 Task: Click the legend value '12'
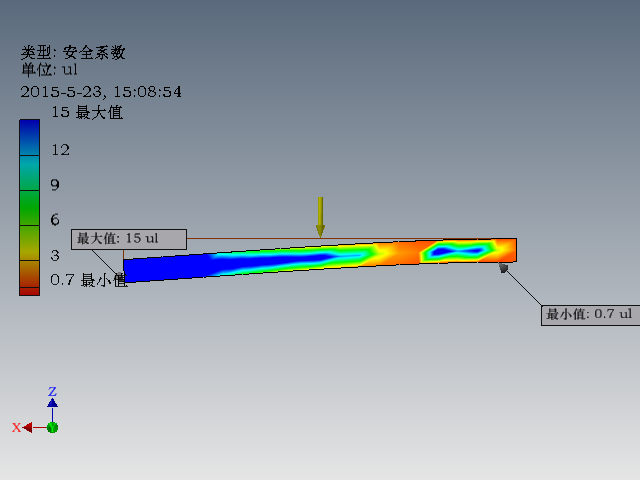(x=60, y=150)
